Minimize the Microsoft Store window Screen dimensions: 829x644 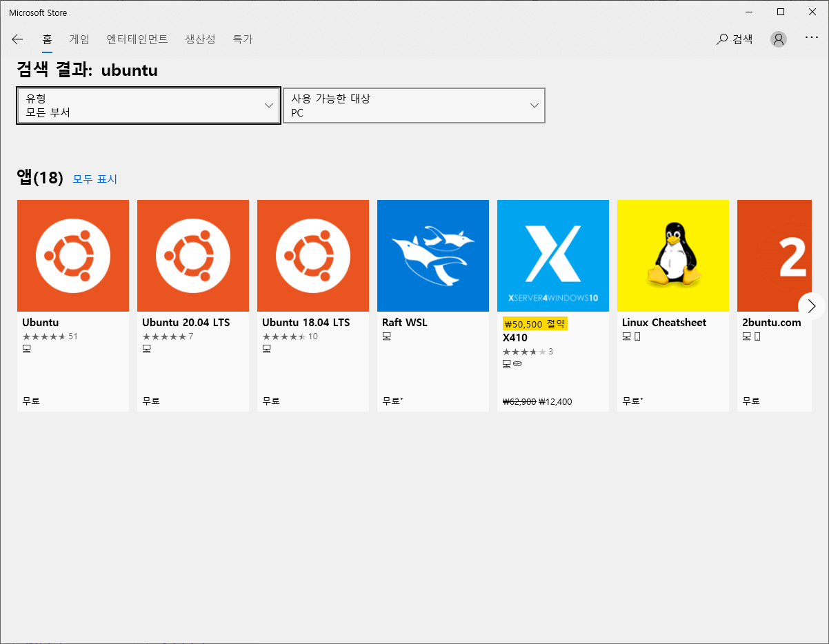749,12
